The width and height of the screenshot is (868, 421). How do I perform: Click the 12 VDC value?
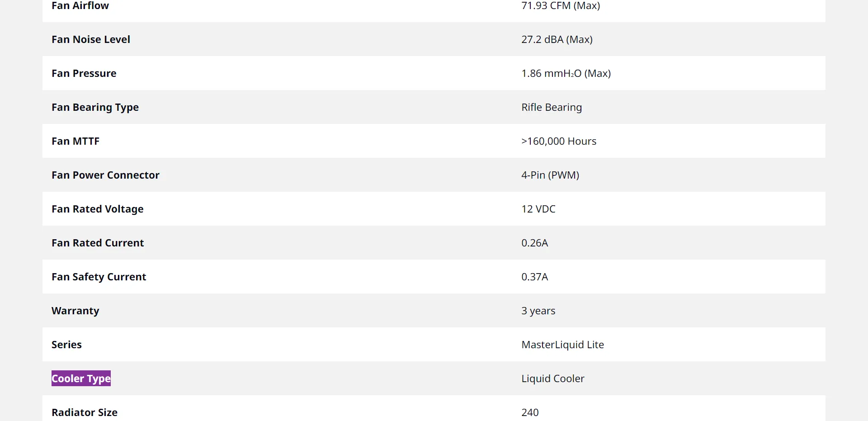point(538,209)
